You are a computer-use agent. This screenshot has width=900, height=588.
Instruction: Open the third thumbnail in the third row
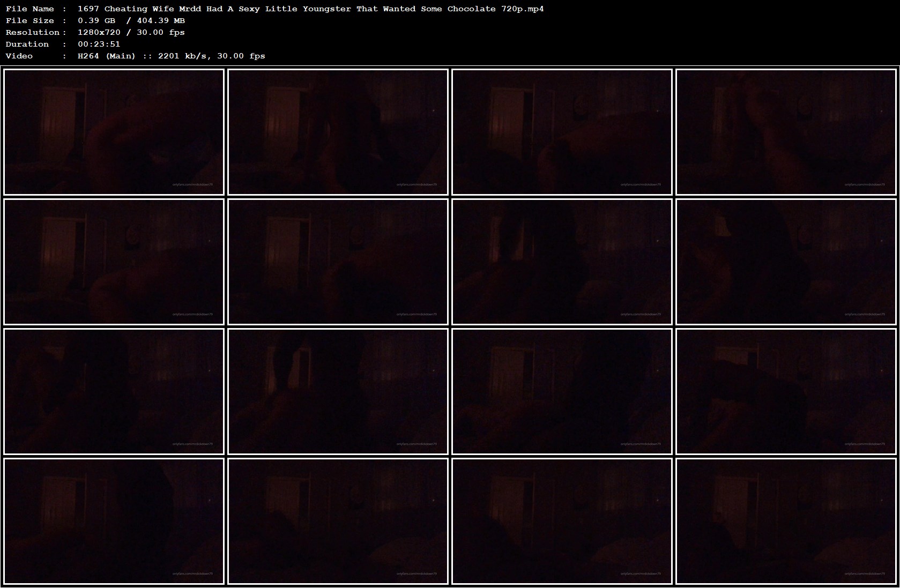click(562, 392)
